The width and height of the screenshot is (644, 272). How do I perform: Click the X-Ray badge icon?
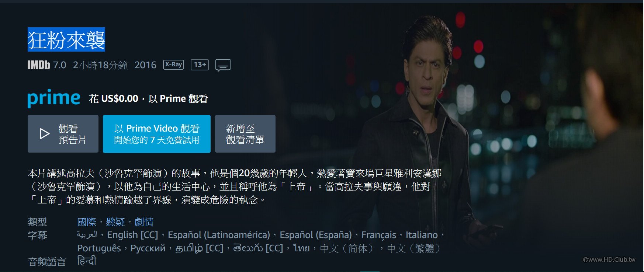pyautogui.click(x=173, y=64)
